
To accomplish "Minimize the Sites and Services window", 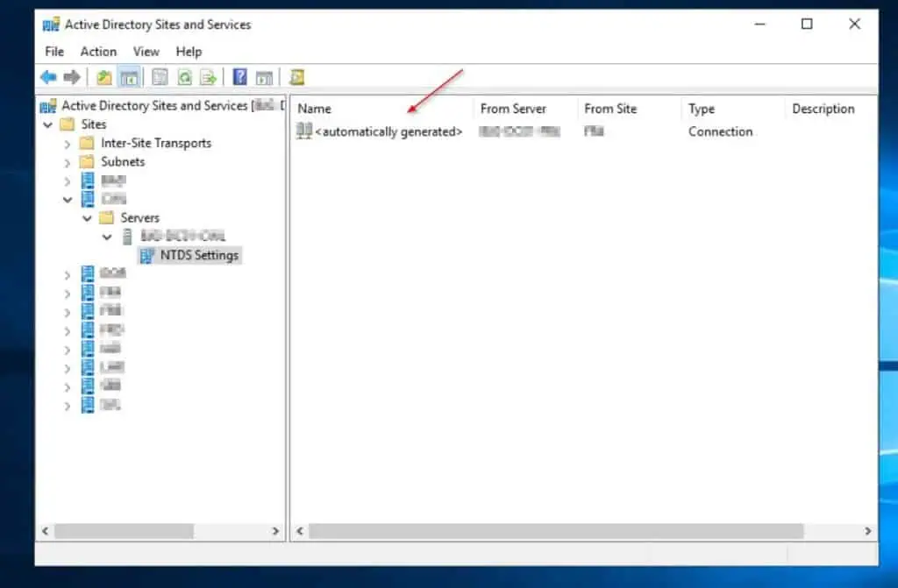I will pos(760,24).
